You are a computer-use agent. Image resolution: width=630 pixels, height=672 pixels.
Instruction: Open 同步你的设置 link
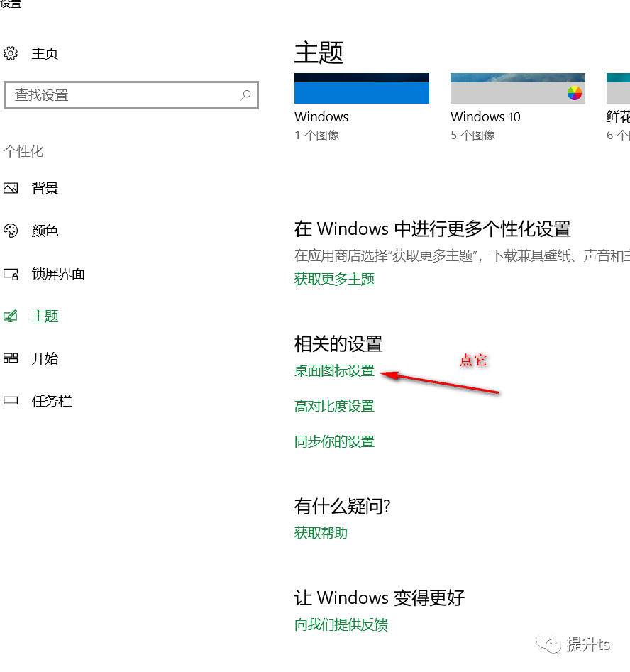334,441
